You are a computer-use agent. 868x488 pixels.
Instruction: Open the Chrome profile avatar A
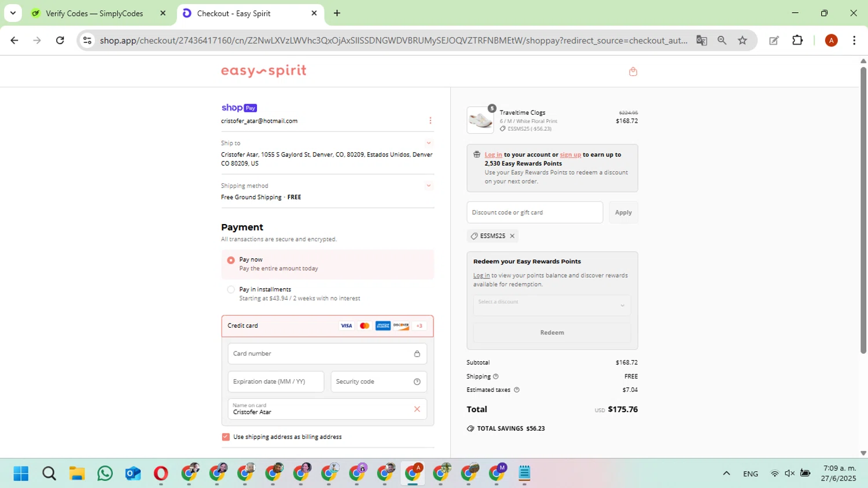coord(831,41)
